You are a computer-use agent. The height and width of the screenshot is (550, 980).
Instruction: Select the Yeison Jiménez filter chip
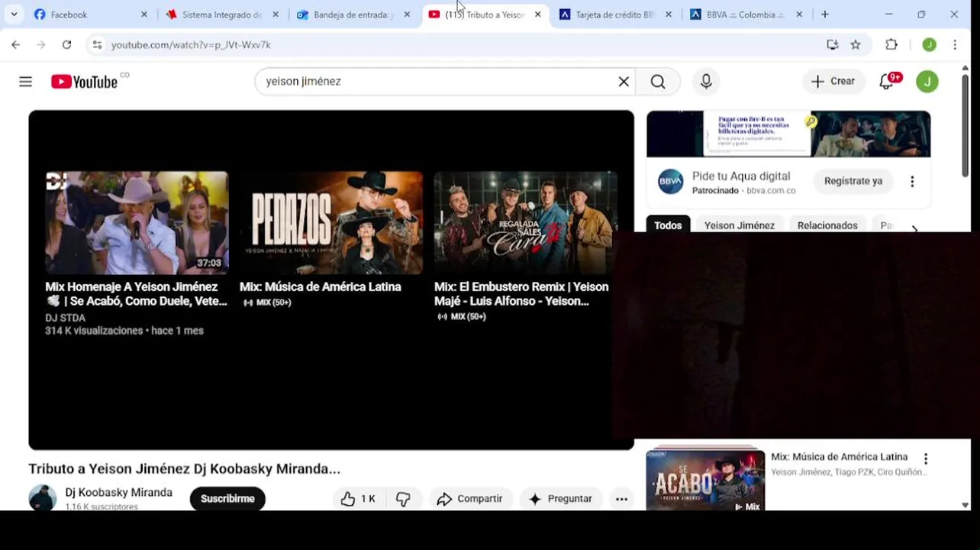[x=739, y=225]
